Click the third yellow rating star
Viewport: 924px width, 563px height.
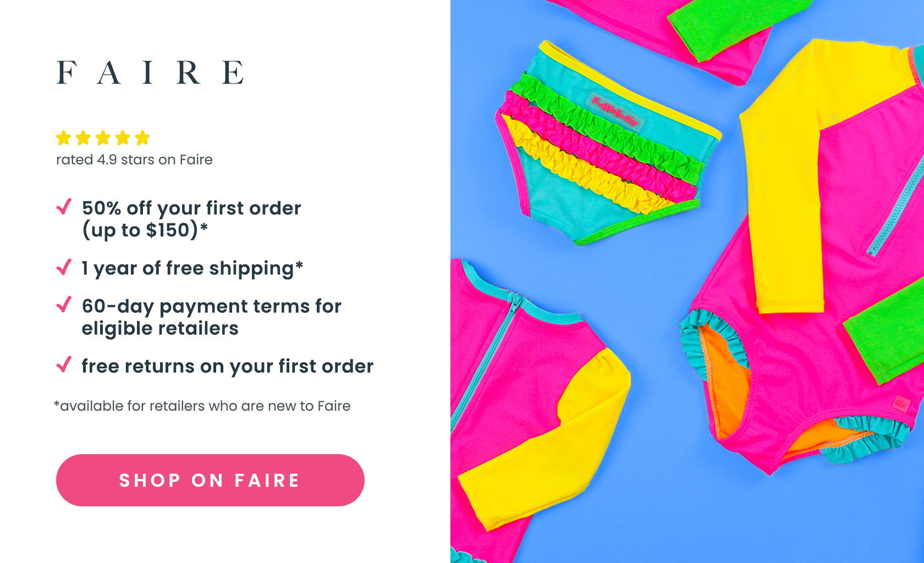(103, 137)
